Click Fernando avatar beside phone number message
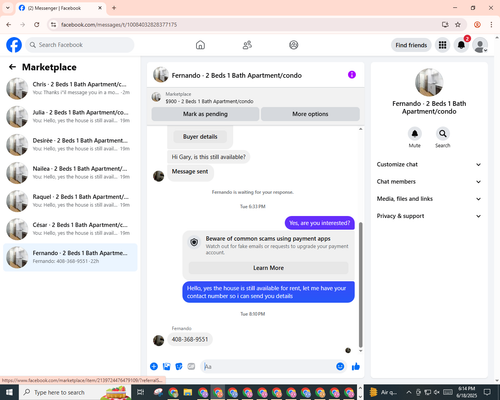 158,340
